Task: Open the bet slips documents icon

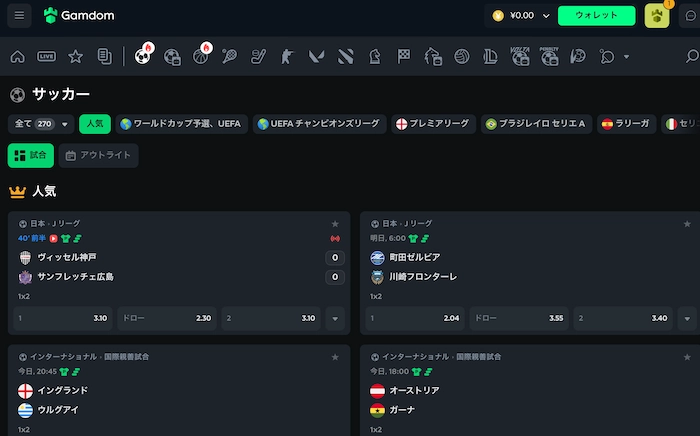Action: 104,57
